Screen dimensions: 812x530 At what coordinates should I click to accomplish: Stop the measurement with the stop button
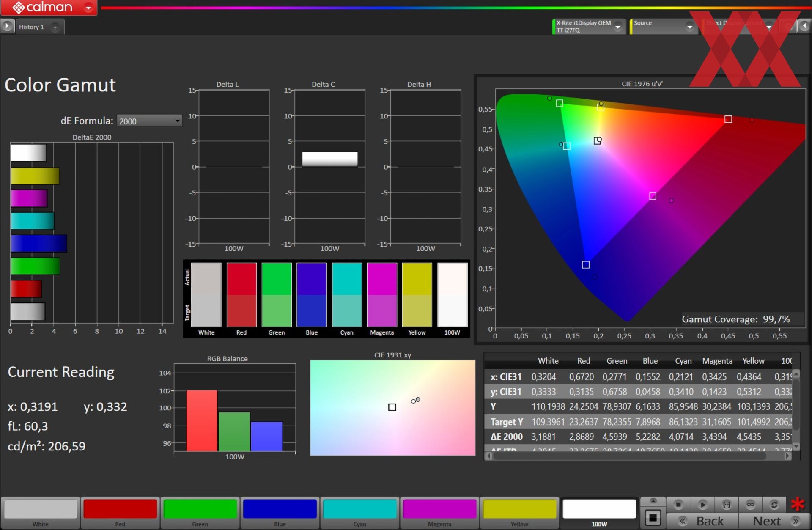pos(679,504)
